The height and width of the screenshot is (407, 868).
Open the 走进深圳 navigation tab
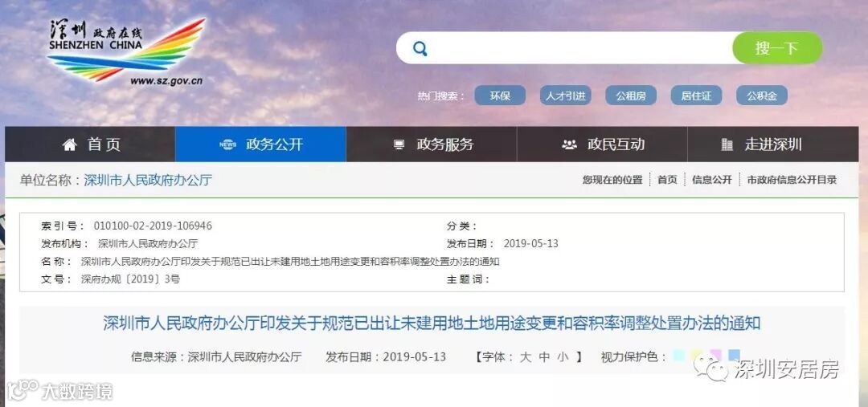tap(773, 144)
